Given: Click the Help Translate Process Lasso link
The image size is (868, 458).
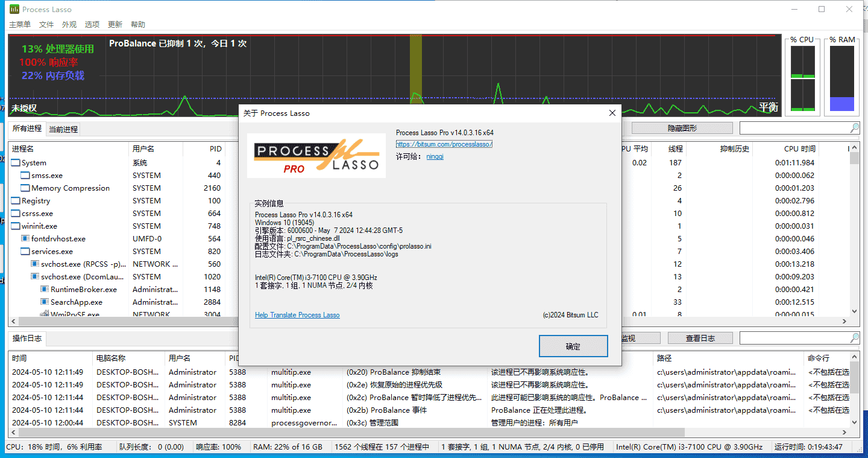Looking at the screenshot, I should point(297,315).
